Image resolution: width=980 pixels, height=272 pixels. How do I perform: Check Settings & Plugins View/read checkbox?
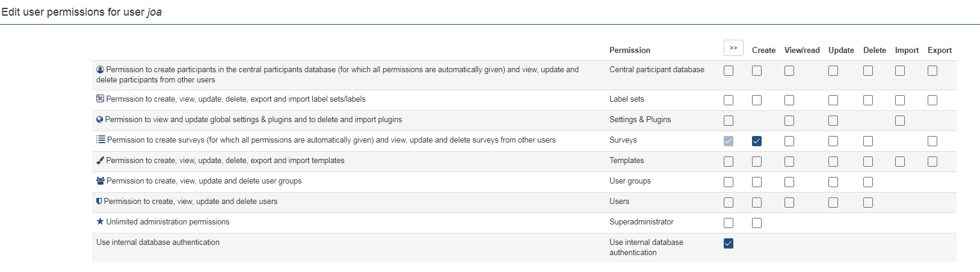pyautogui.click(x=789, y=120)
